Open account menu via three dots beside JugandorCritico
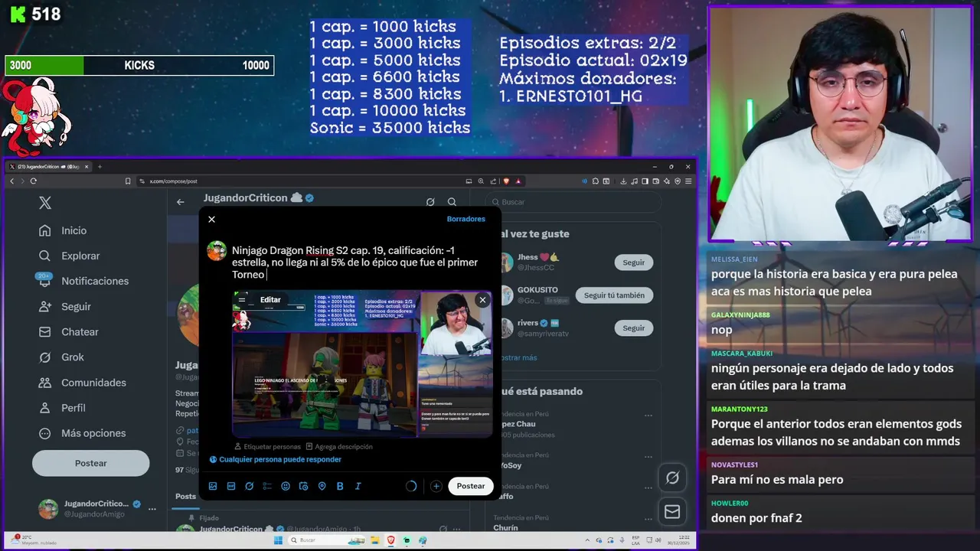 point(152,509)
